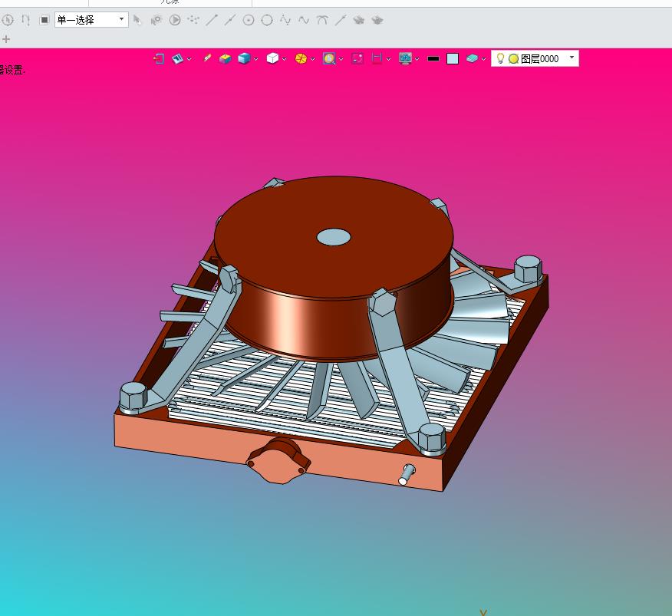Viewport: 672px width, 616px height.
Task: Expand the teal layer stack dropdown arrow
Action: tap(483, 59)
